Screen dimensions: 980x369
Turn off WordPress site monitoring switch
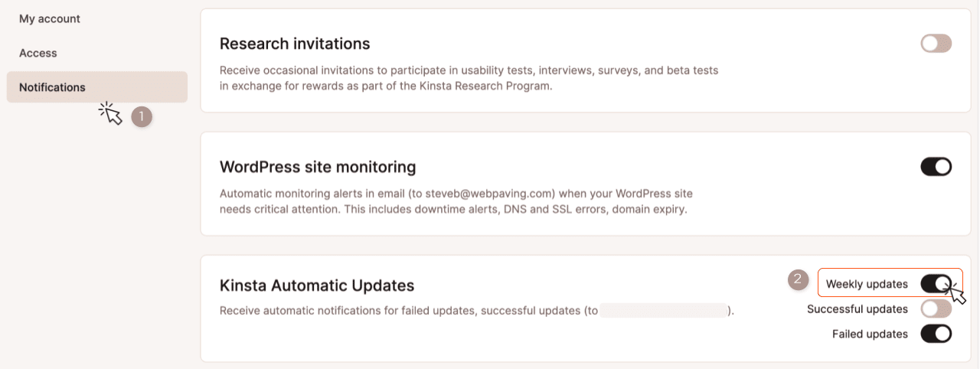pyautogui.click(x=936, y=167)
